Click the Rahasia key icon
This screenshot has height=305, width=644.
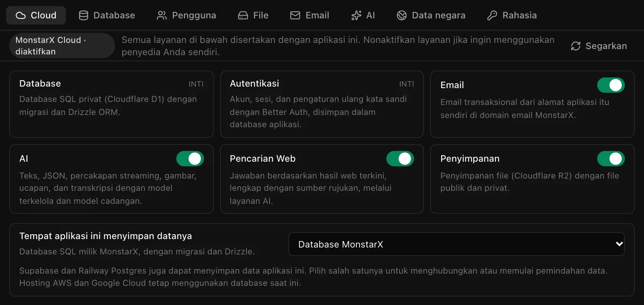[x=492, y=15]
